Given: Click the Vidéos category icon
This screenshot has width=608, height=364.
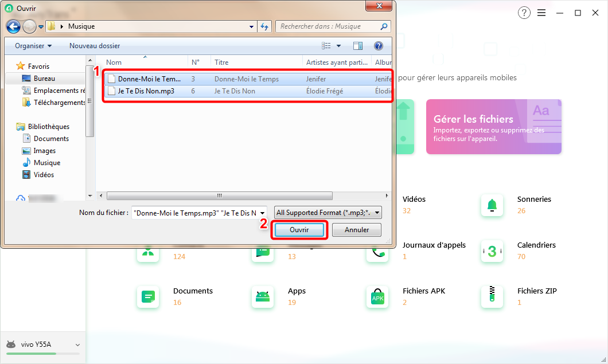Looking at the screenshot, I should [377, 205].
